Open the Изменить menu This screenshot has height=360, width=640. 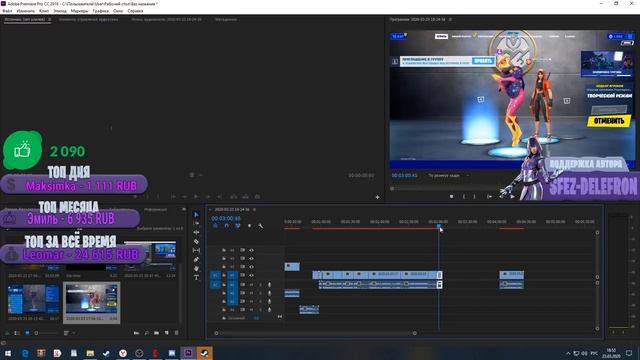click(x=26, y=11)
